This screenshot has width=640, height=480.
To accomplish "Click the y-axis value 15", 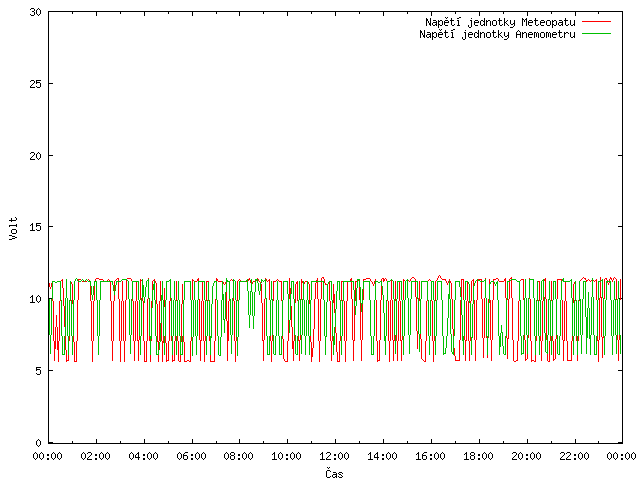I will point(36,227).
